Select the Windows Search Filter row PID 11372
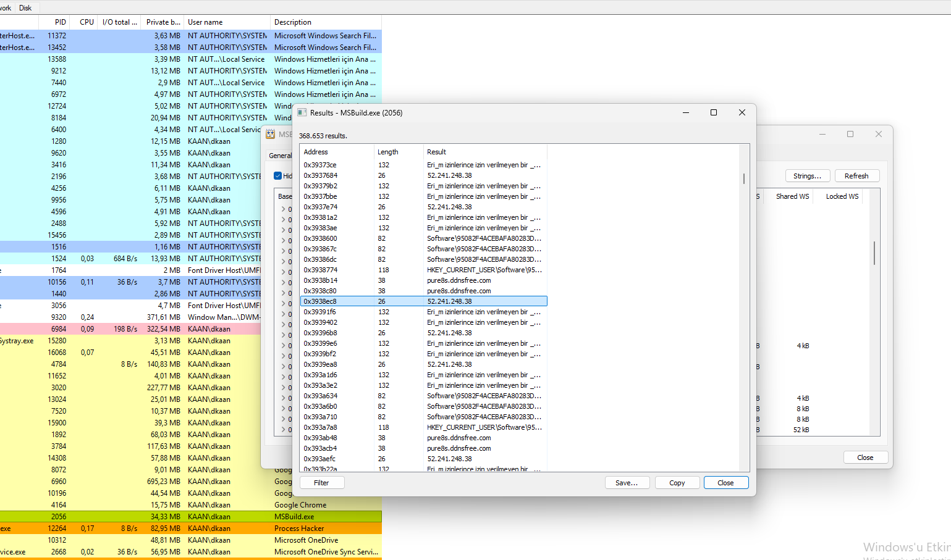This screenshot has height=560, width=951. click(x=190, y=36)
